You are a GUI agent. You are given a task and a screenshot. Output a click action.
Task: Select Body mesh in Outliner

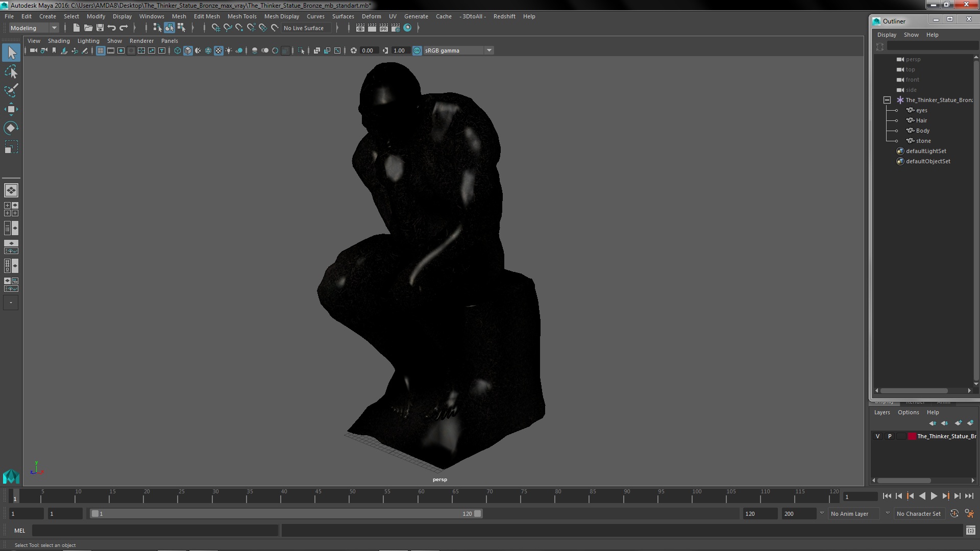923,131
